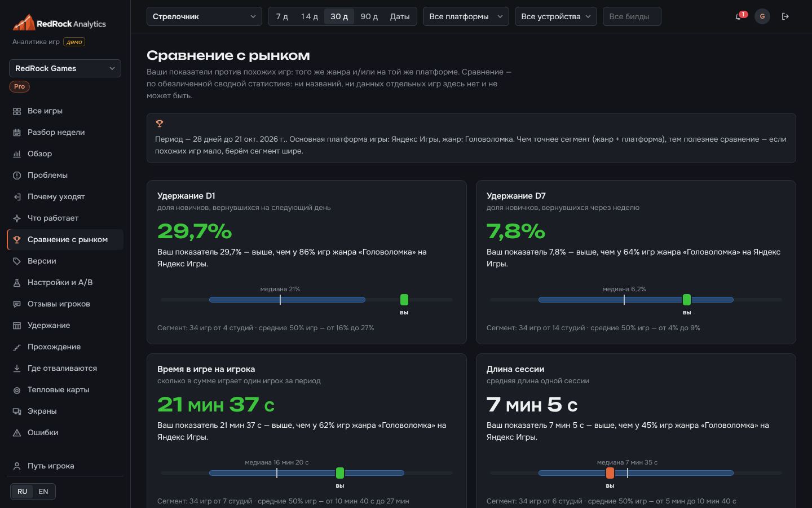The height and width of the screenshot is (508, 812).
Task: Open the Удержание page
Action: pyautogui.click(x=65, y=325)
